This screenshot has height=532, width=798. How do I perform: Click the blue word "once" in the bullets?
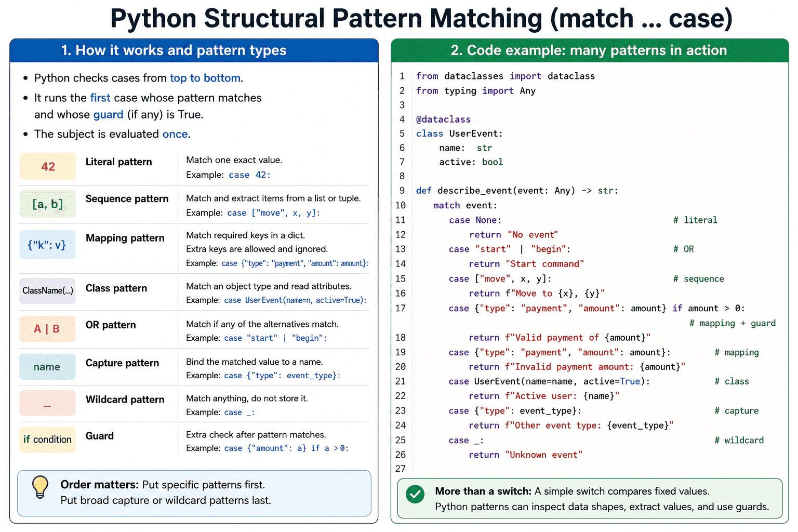(x=175, y=134)
